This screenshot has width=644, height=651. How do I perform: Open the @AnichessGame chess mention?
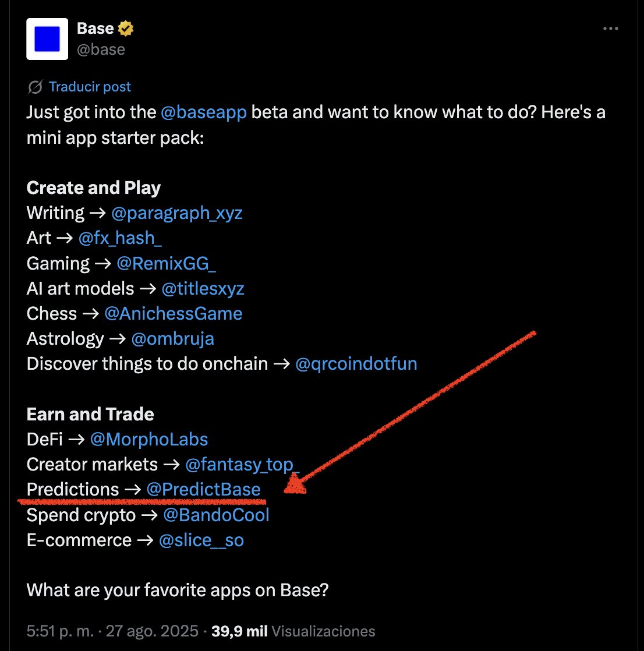[x=173, y=314]
